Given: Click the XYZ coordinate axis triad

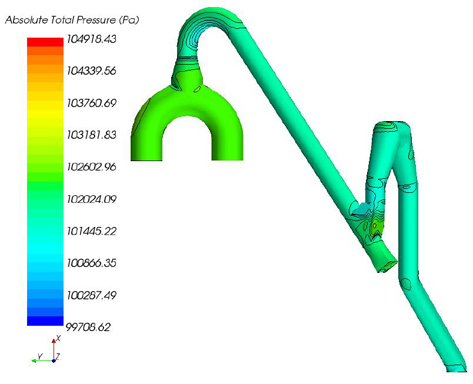Looking at the screenshot, I should point(47,350).
